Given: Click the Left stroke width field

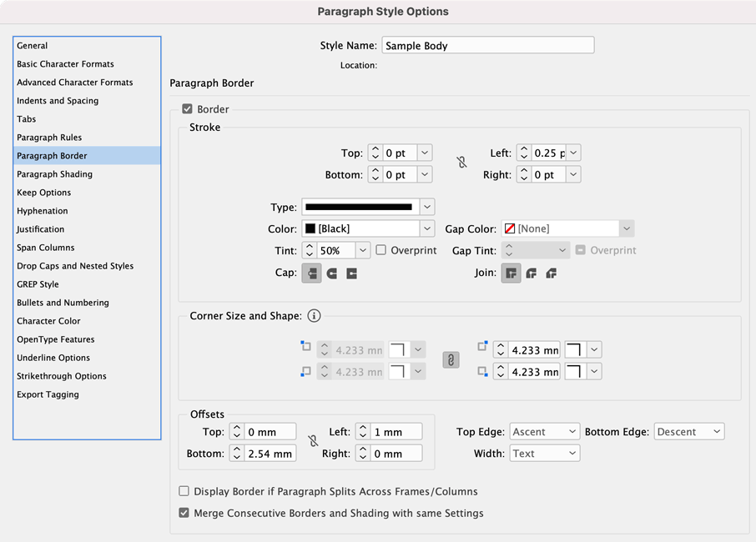Looking at the screenshot, I should click(549, 153).
